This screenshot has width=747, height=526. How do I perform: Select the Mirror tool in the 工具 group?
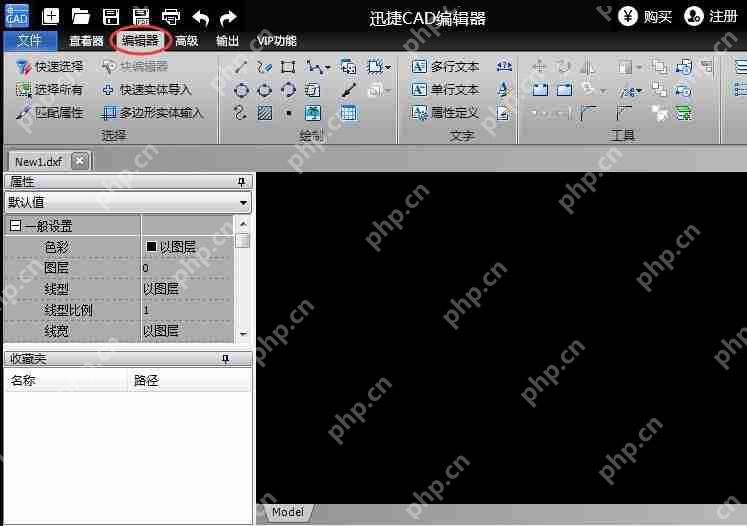pyautogui.click(x=587, y=66)
